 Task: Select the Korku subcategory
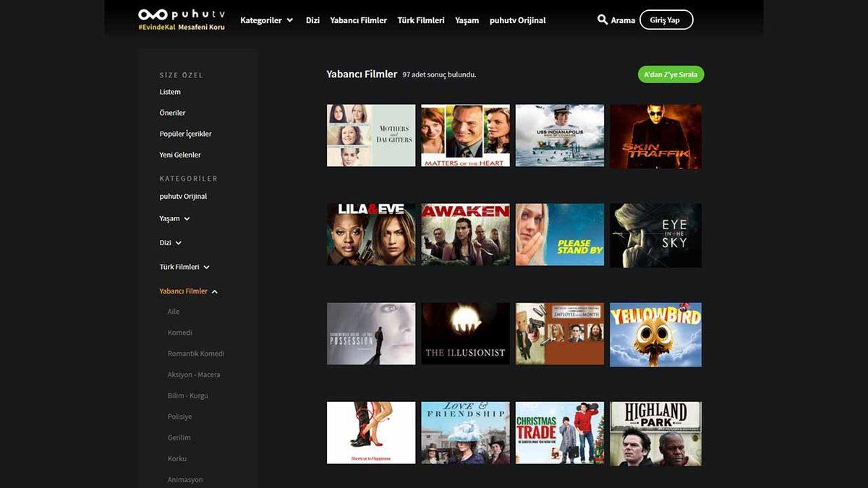click(x=179, y=458)
